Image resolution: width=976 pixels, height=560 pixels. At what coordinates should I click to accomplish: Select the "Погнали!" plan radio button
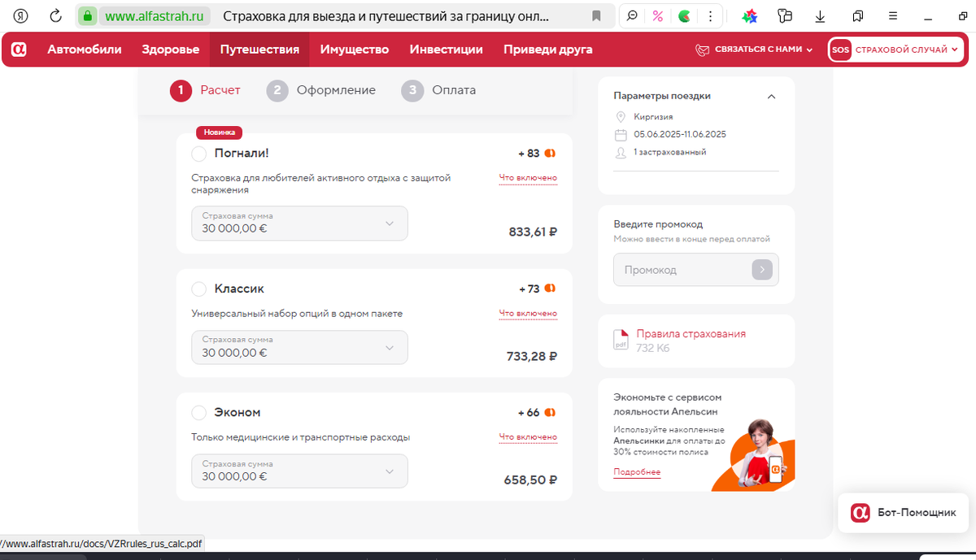point(199,154)
